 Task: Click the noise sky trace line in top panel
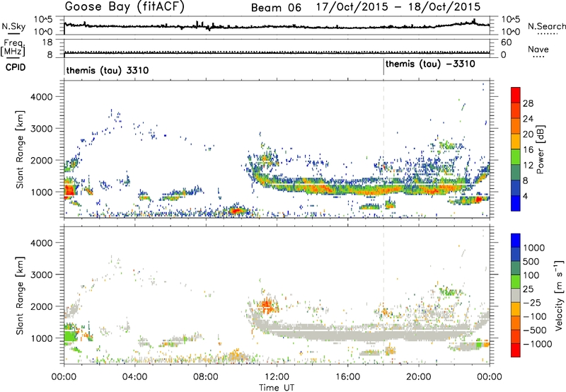pyautogui.click(x=277, y=26)
